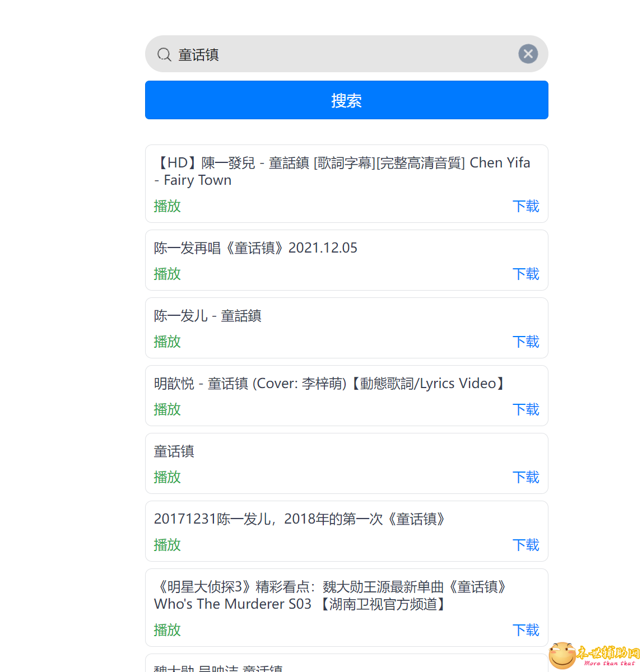Play 明歆悦 童话镇 Cover Lyrics Video
642x672 pixels.
(x=167, y=409)
